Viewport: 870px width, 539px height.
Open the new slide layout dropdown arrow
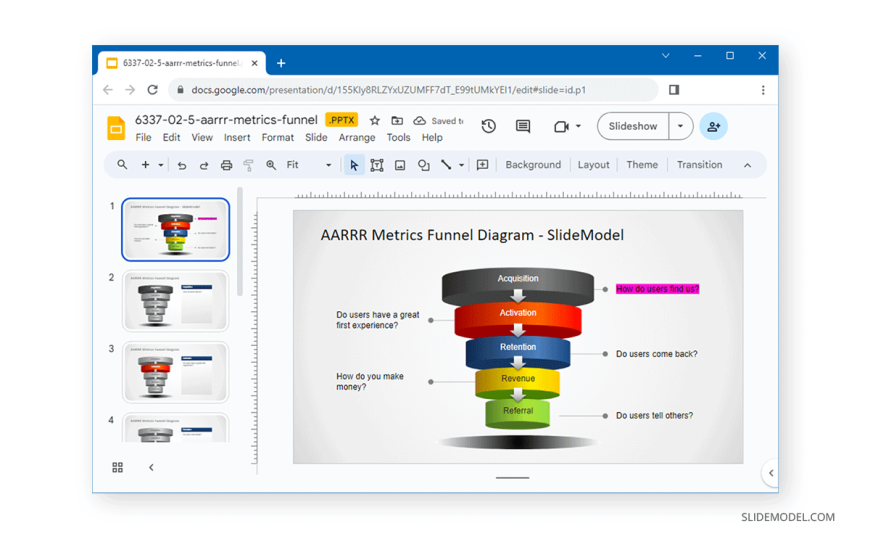point(160,165)
